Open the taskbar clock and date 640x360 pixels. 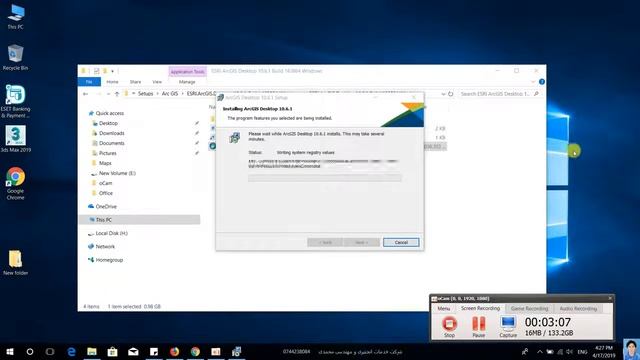tap(604, 351)
